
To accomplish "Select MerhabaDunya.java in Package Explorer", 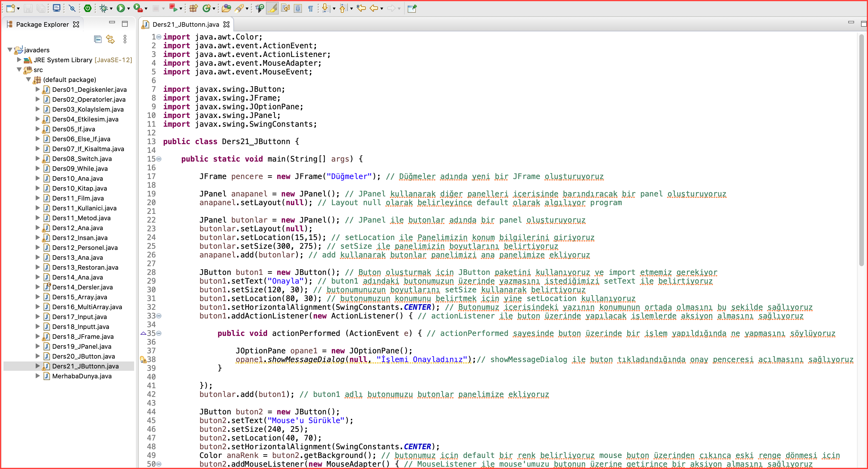I will (82, 376).
